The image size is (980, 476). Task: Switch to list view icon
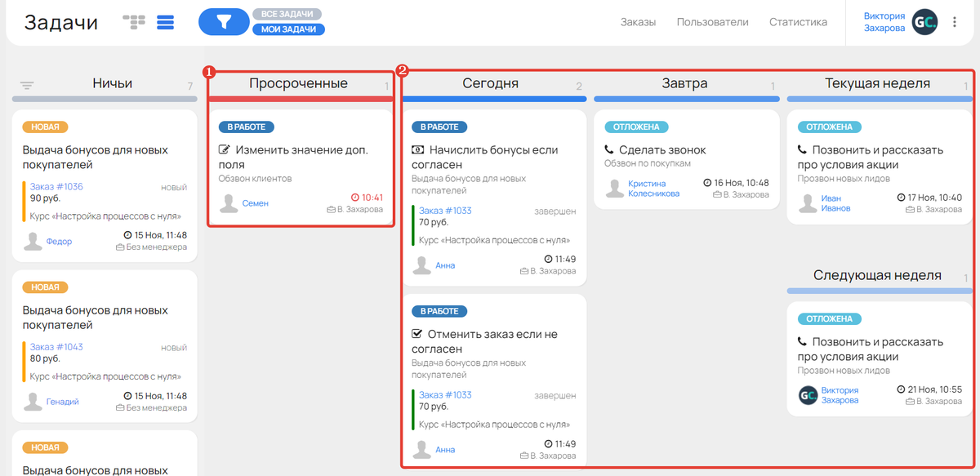pos(166,23)
